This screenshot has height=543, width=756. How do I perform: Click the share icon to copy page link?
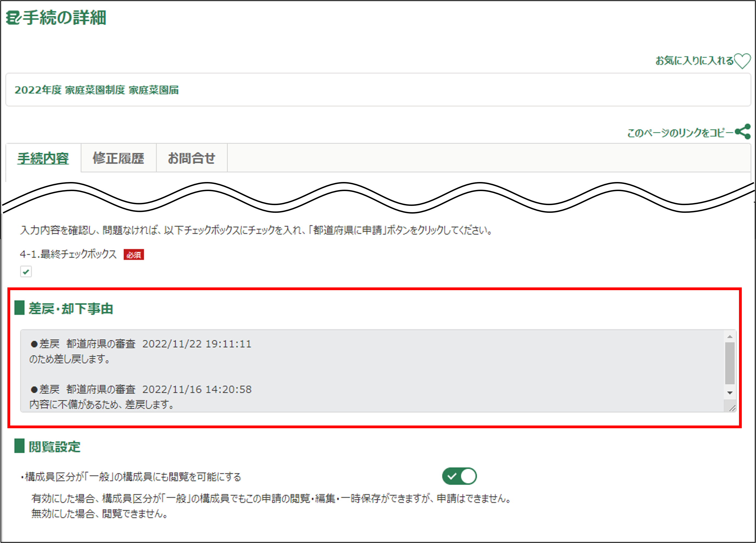pos(743,132)
